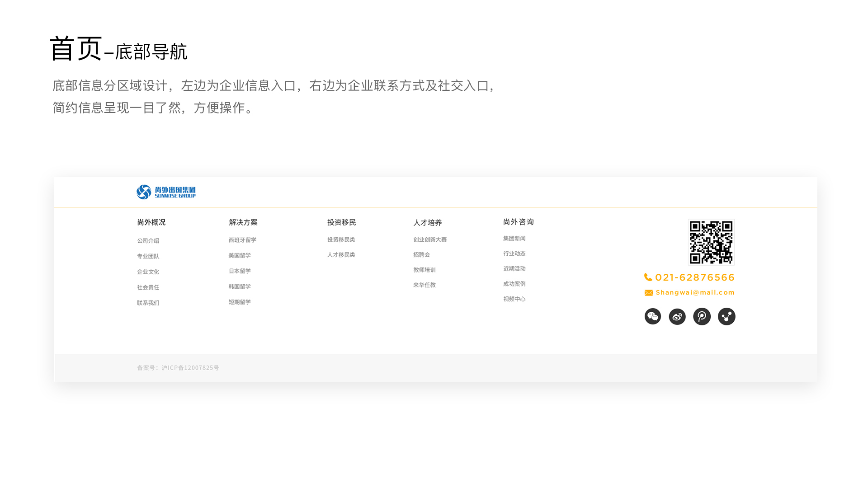Click the 创业创新大赛 link
This screenshot has height=488, width=868.
pos(430,239)
